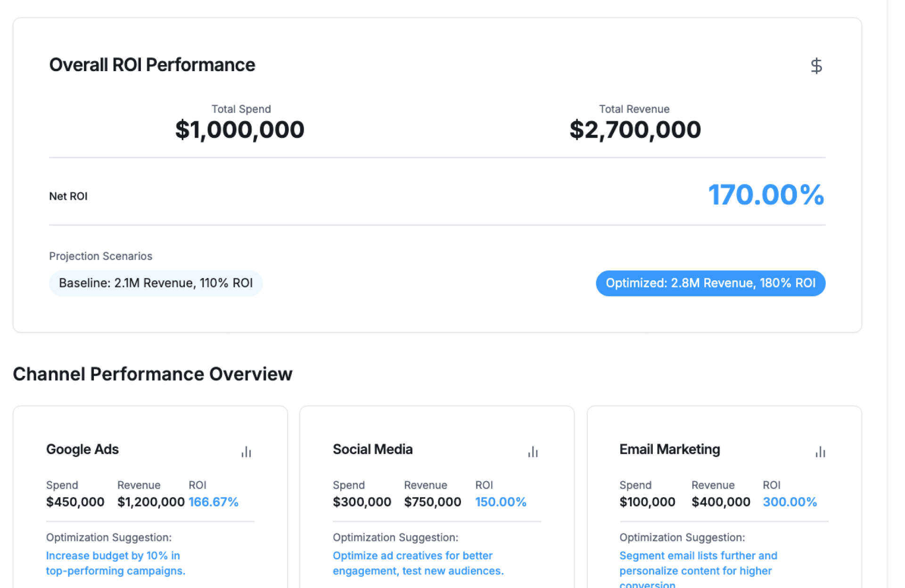Click the Total Revenue $2,700,000 figure

(x=635, y=130)
